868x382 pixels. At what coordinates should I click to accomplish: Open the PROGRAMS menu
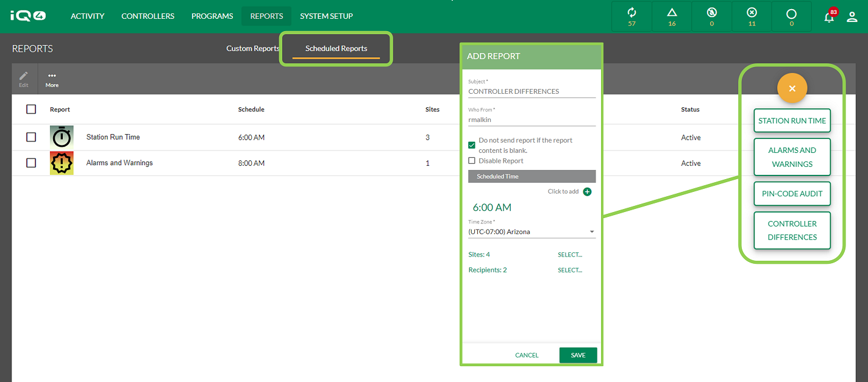(212, 16)
